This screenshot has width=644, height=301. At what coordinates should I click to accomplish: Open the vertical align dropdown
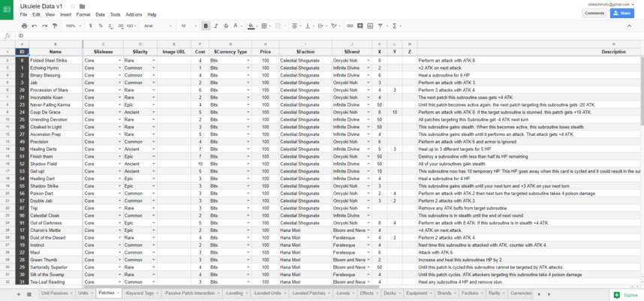[x=308, y=26]
